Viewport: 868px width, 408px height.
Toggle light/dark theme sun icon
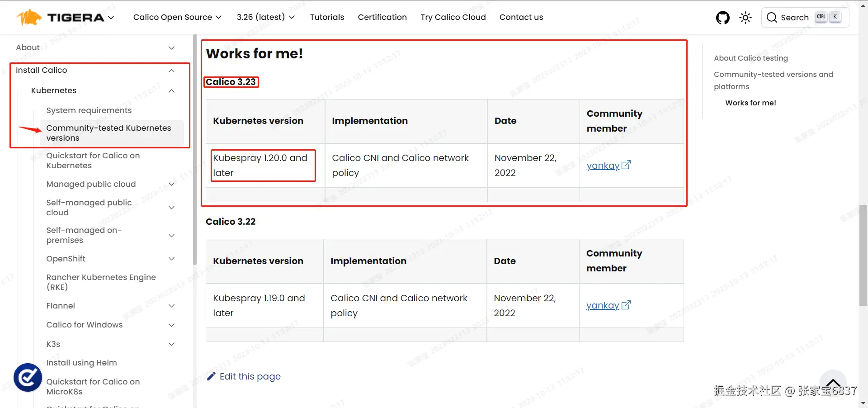coord(745,18)
